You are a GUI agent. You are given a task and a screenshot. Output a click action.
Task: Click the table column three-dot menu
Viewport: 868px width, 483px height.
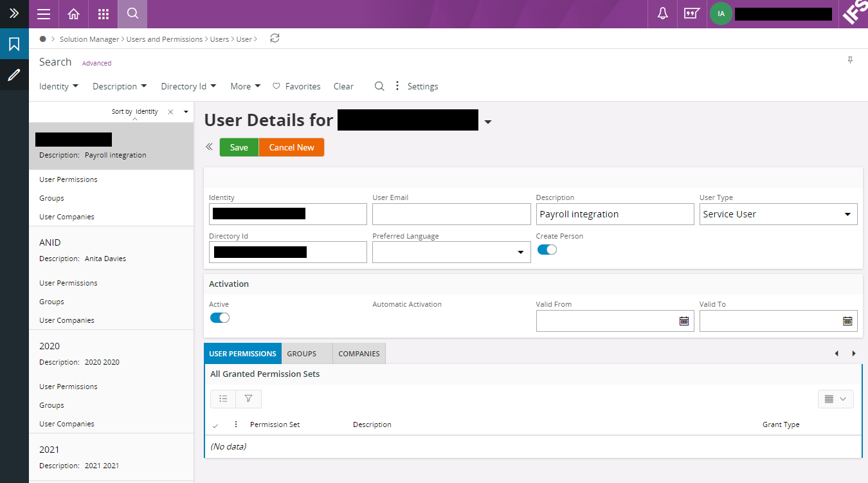pyautogui.click(x=236, y=424)
